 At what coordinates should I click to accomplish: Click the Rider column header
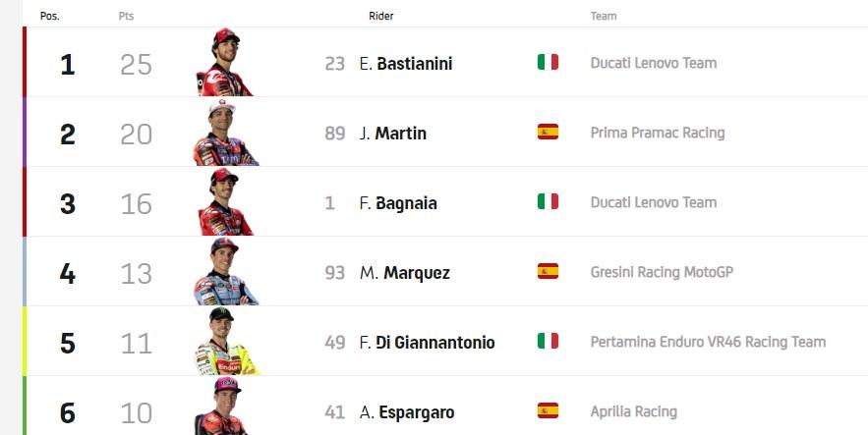click(380, 17)
